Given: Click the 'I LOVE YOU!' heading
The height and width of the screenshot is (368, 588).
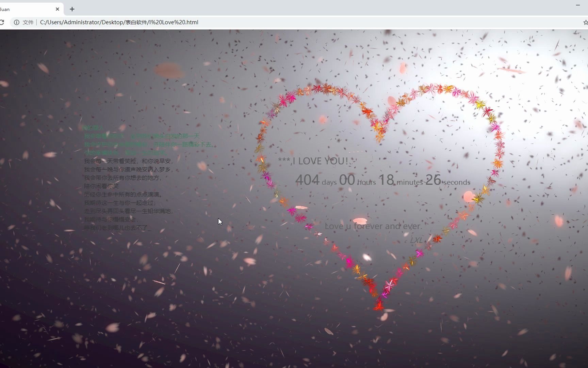Looking at the screenshot, I should pyautogui.click(x=312, y=161).
